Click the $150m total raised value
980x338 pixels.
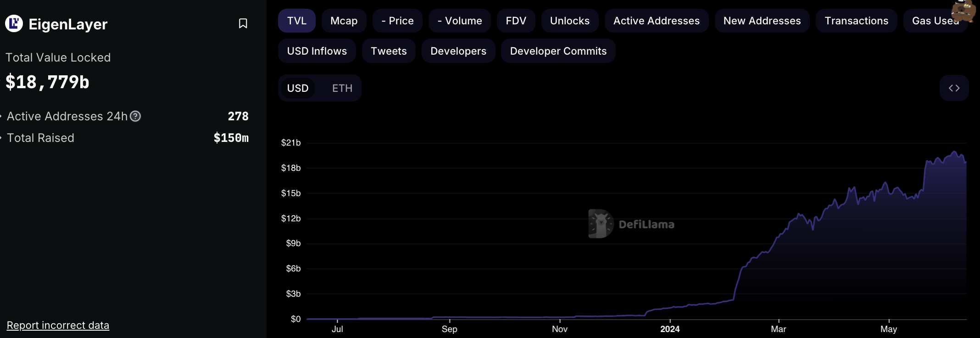coord(231,138)
